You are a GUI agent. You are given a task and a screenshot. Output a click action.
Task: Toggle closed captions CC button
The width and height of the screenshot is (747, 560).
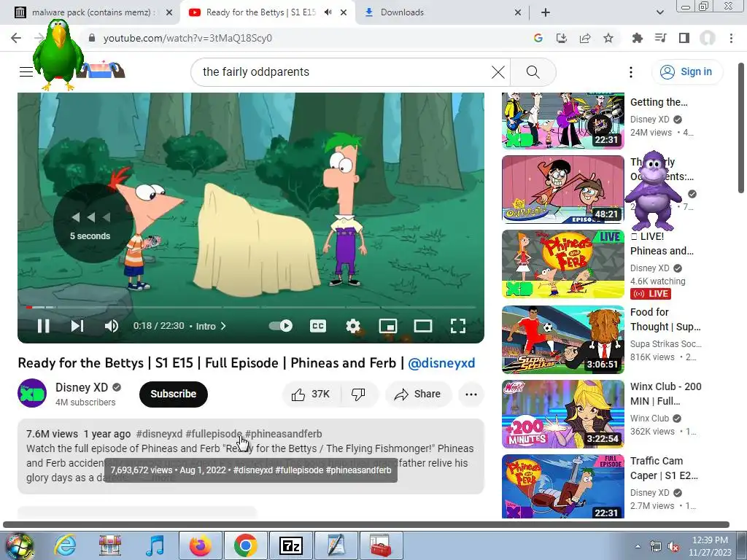(x=318, y=326)
